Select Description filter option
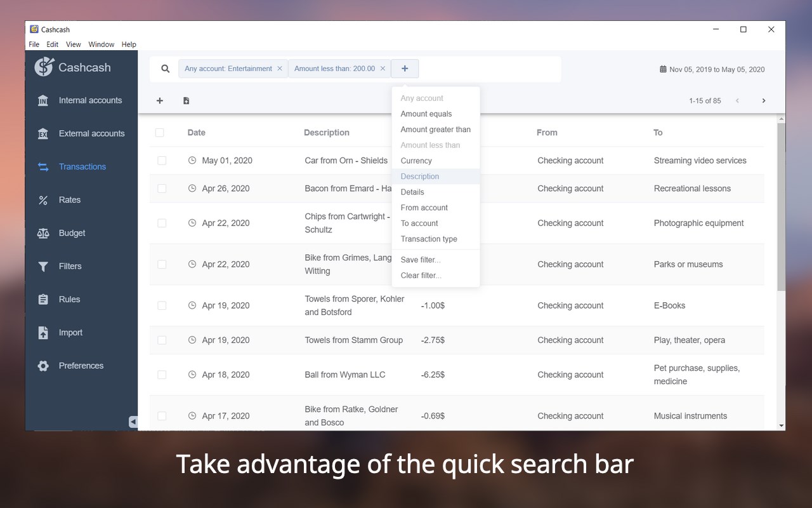 coord(436,177)
